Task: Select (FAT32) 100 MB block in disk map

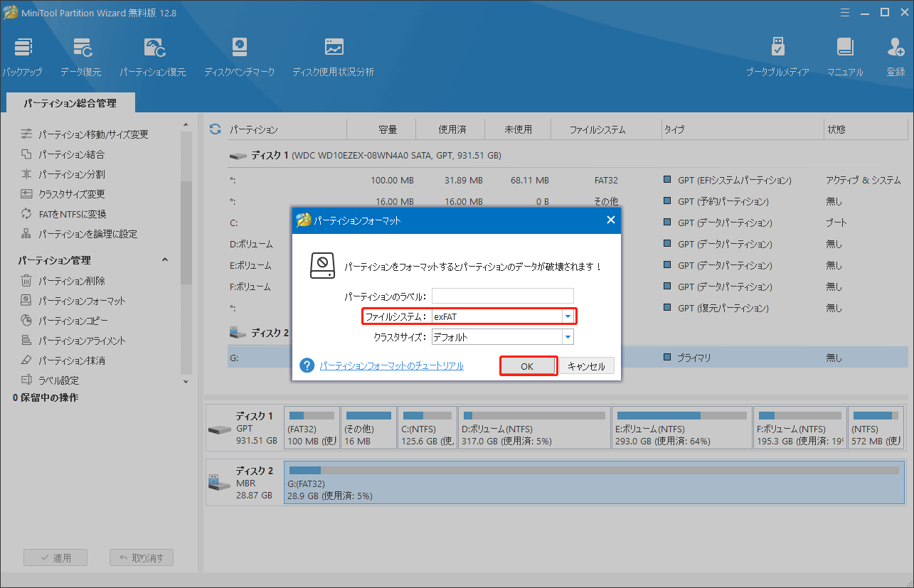Action: click(312, 428)
